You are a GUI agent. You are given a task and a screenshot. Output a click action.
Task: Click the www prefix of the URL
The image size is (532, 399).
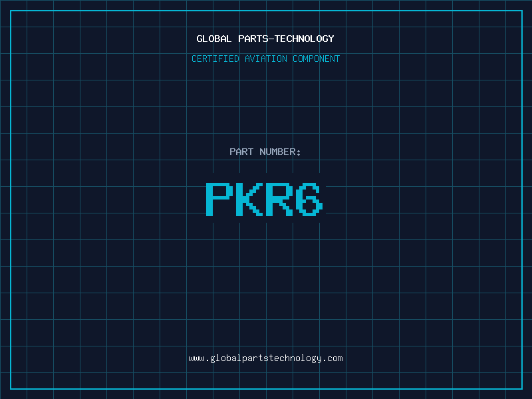coord(196,358)
